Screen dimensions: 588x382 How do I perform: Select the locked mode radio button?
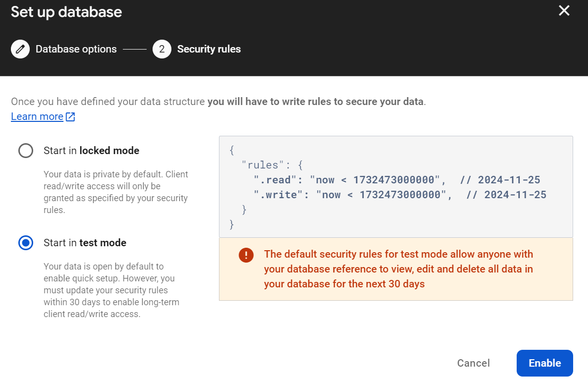click(26, 151)
